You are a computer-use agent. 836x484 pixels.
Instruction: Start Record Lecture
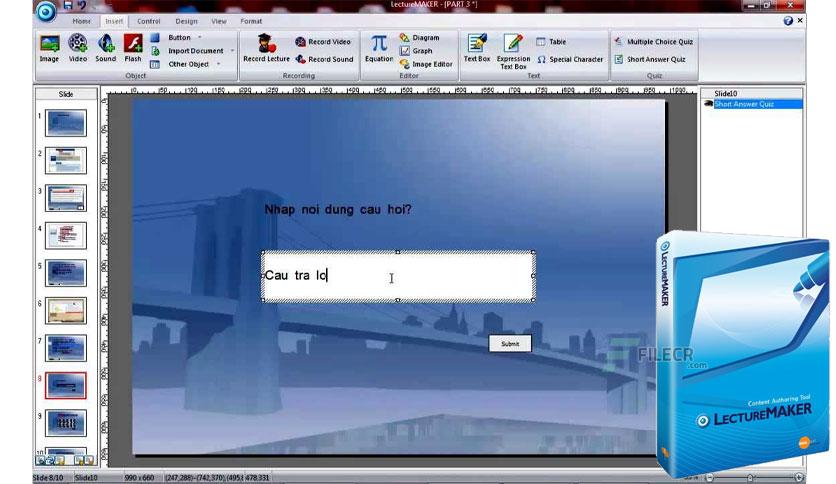(266, 49)
